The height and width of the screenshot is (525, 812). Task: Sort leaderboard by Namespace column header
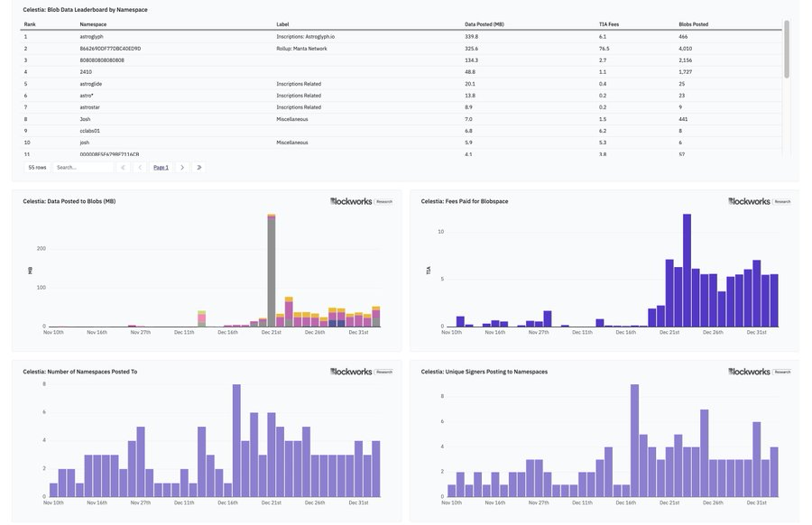click(x=93, y=24)
